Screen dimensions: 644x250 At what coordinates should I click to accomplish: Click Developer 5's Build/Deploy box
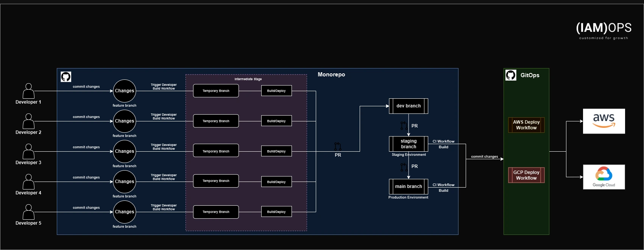pyautogui.click(x=276, y=212)
